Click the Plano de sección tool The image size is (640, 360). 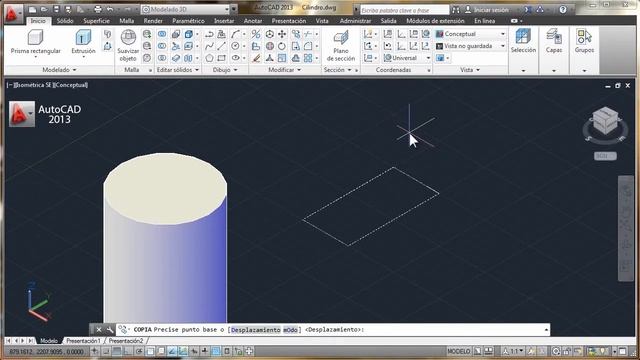click(341, 46)
